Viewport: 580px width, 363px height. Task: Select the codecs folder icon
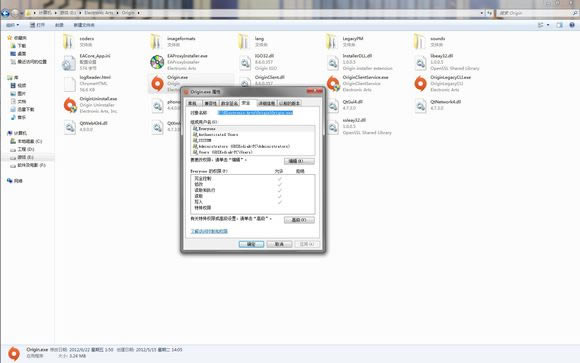pyautogui.click(x=69, y=41)
